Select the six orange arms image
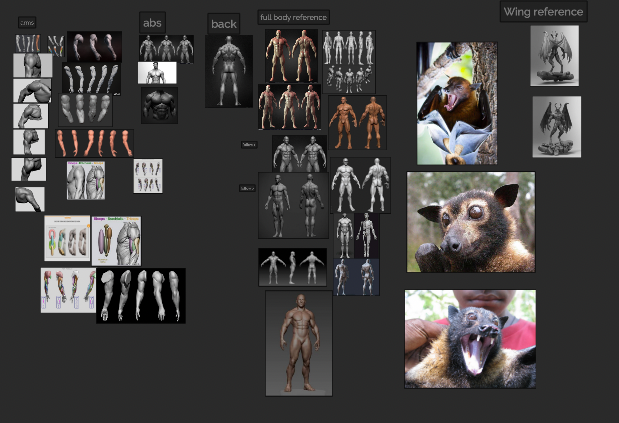619x423 pixels. click(x=94, y=143)
